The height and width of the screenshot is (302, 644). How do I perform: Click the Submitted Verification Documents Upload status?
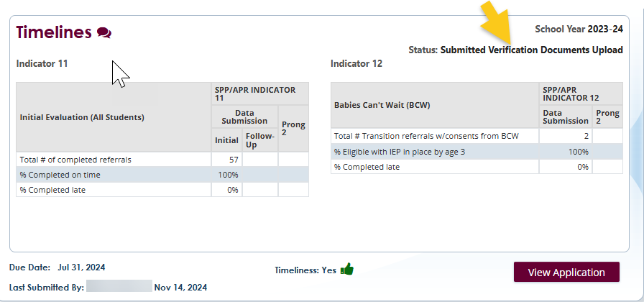click(x=531, y=50)
